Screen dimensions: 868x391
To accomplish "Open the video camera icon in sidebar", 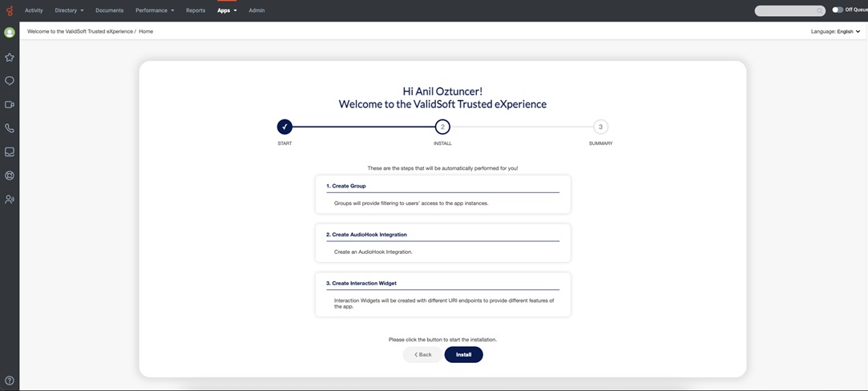I will click(10, 105).
